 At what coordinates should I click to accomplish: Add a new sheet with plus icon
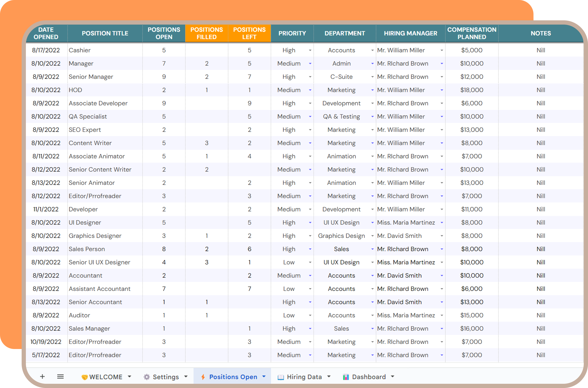pos(42,376)
